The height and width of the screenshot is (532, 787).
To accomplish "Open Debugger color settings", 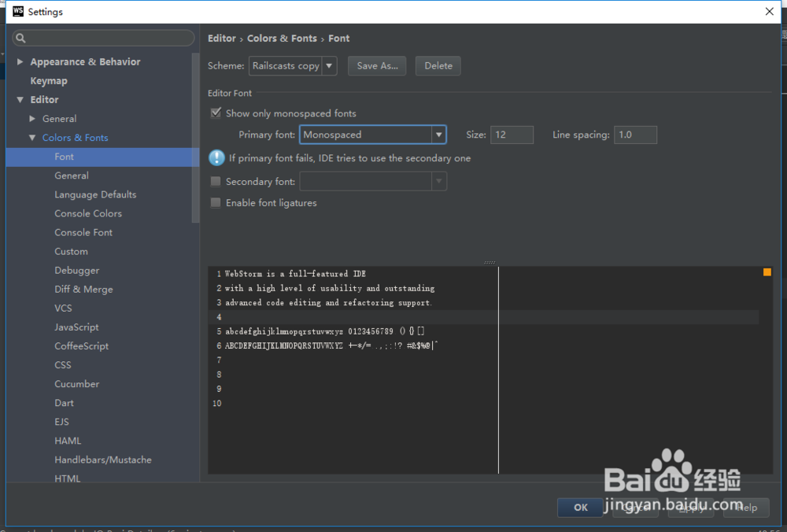I will coord(77,271).
